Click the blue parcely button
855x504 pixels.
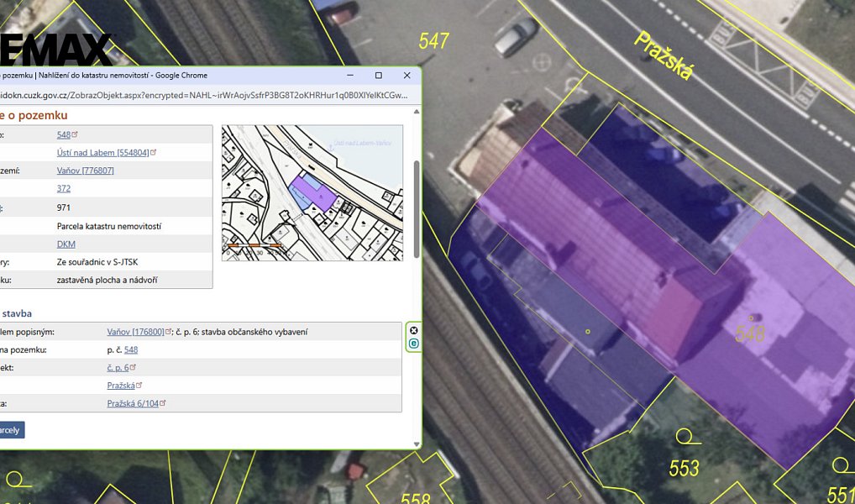(10, 430)
